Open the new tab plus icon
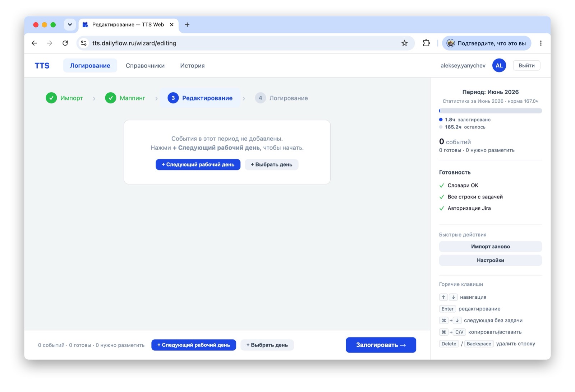The image size is (575, 392). (187, 24)
